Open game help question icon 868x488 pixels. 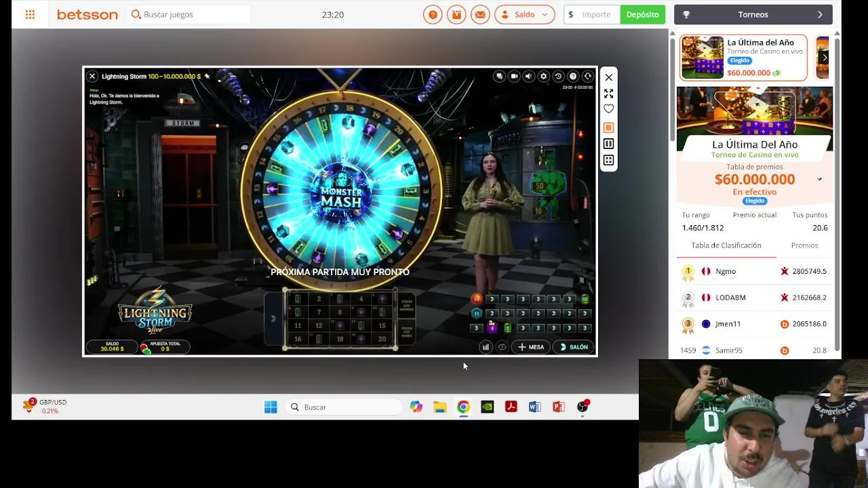[573, 77]
